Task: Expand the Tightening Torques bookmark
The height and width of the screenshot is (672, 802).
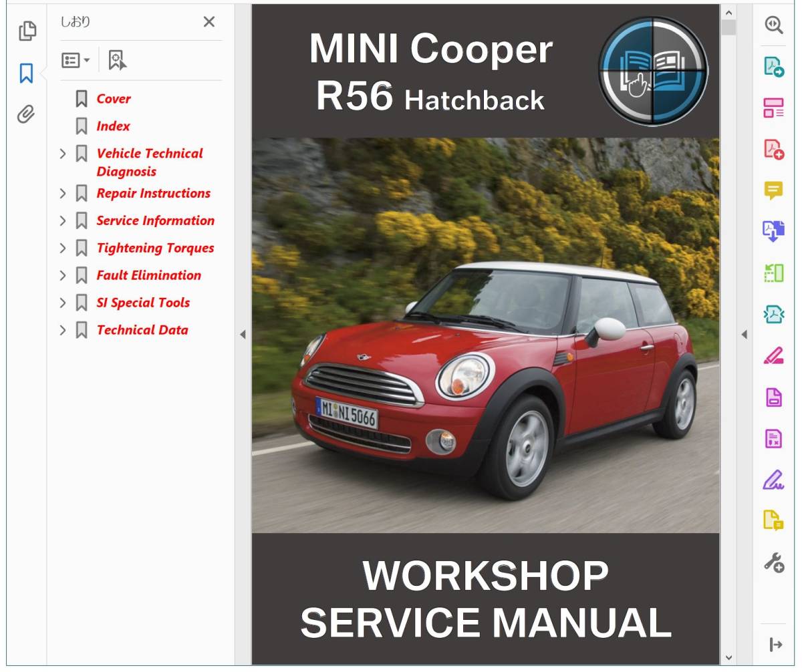Action: (63, 248)
